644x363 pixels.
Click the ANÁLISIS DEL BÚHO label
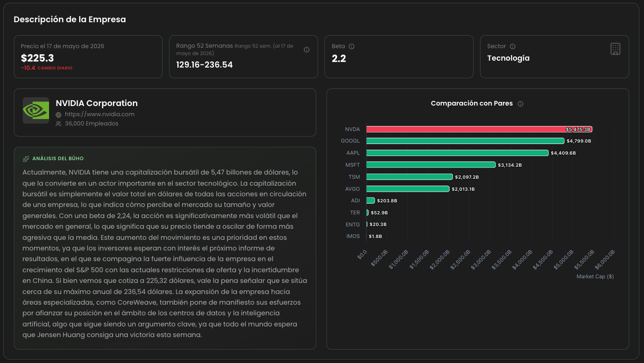tap(58, 159)
